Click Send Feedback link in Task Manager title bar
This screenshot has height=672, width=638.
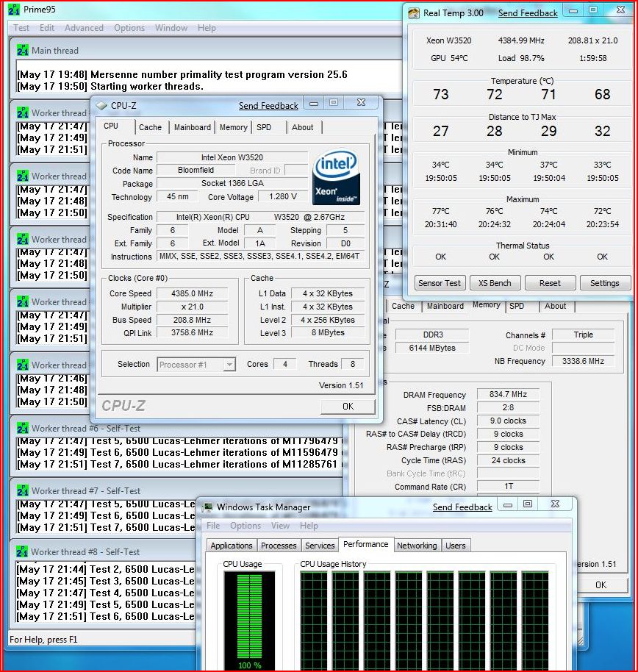click(462, 507)
